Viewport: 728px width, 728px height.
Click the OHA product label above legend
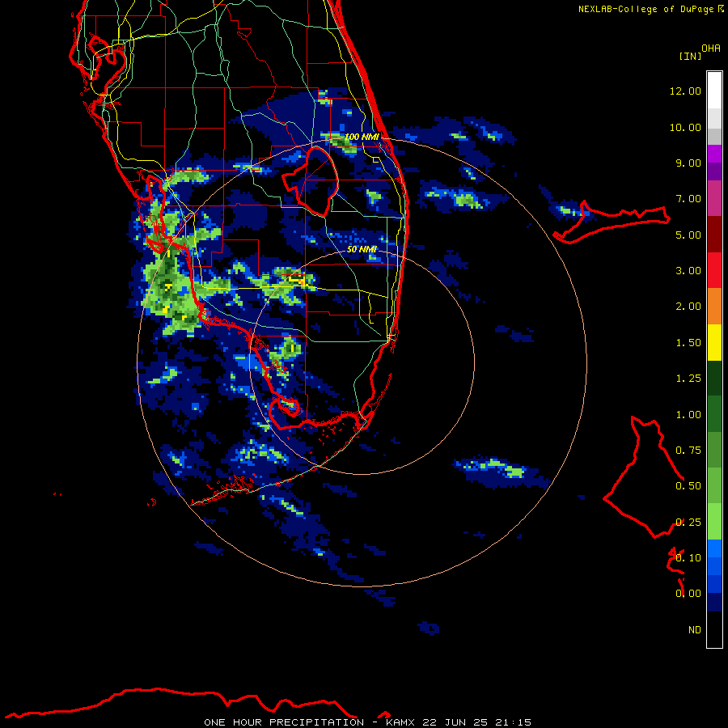click(x=711, y=49)
